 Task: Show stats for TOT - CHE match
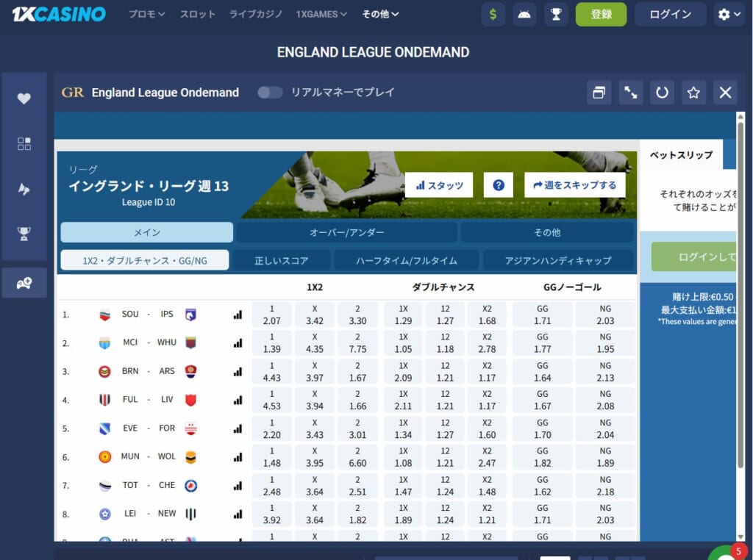point(238,486)
